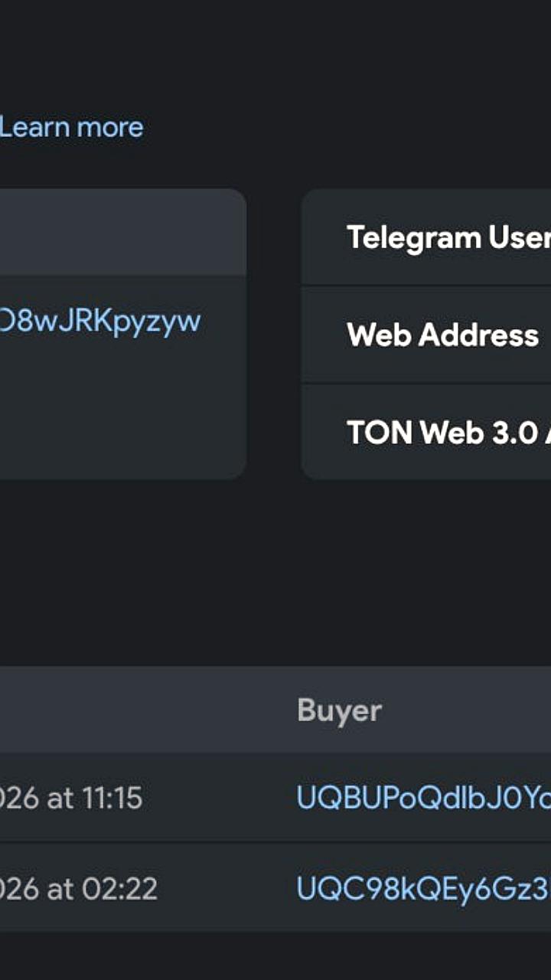Click the empty area between the two cards
Screen dimensions: 551x980
[x=274, y=329]
